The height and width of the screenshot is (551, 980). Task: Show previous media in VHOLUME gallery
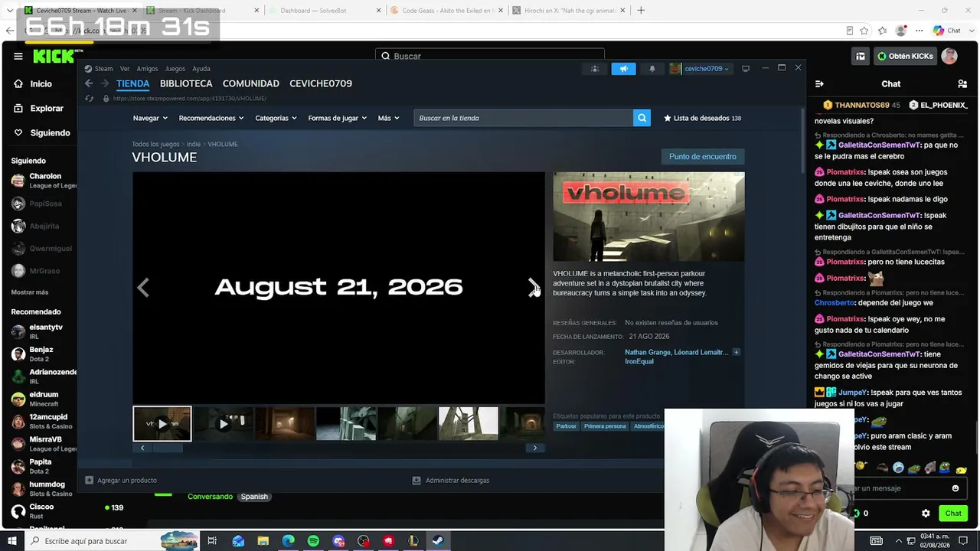pos(143,288)
